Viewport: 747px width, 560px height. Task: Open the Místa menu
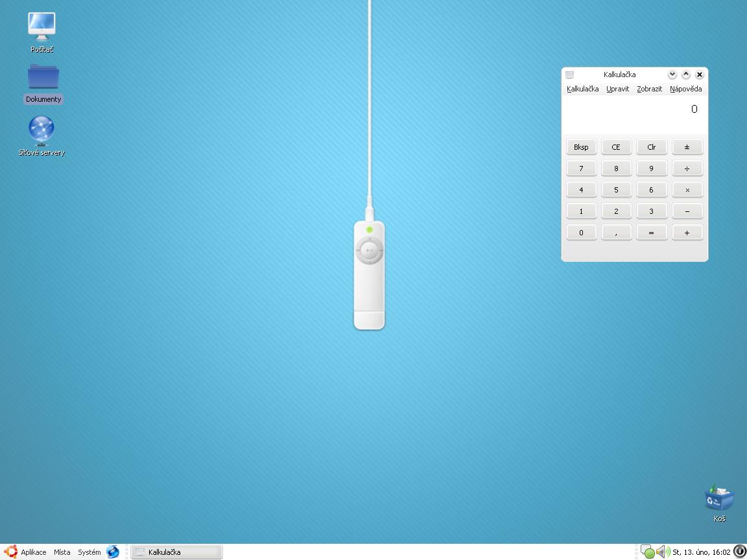(62, 552)
